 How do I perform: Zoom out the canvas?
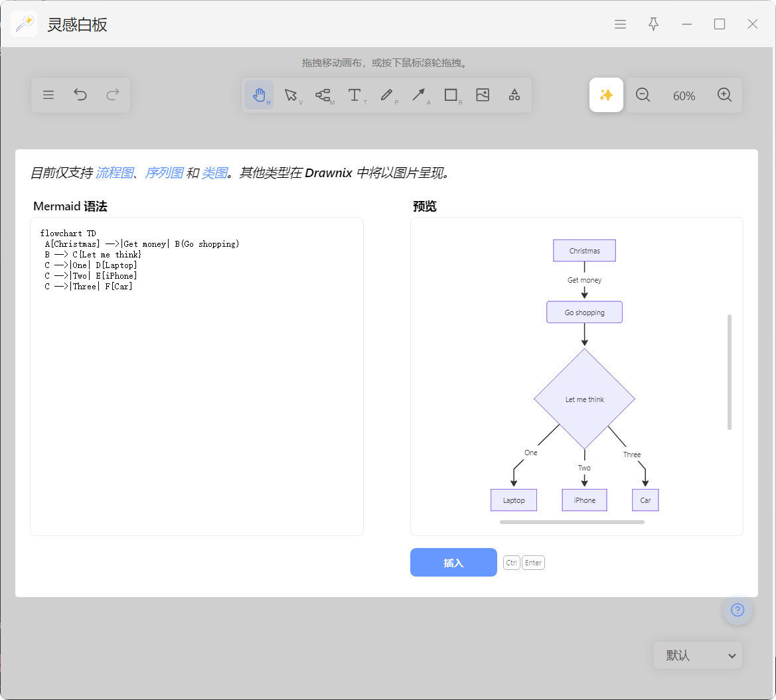tap(643, 95)
